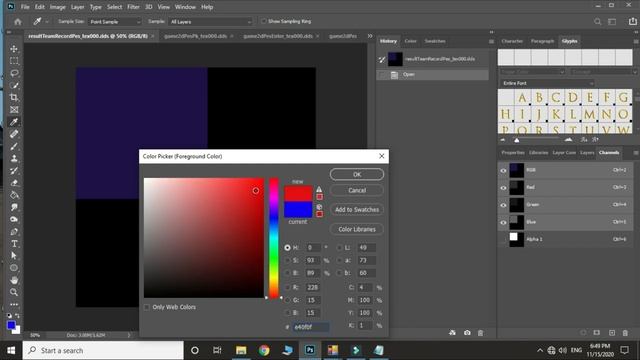Select the Brush tool
Image resolution: width=640 pixels, height=360 pixels.
pyautogui.click(x=14, y=146)
